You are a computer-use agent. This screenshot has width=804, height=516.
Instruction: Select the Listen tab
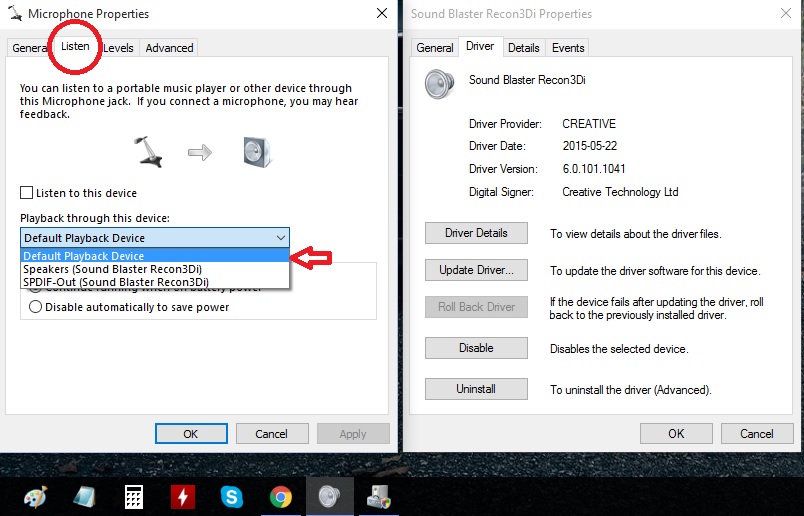(75, 46)
